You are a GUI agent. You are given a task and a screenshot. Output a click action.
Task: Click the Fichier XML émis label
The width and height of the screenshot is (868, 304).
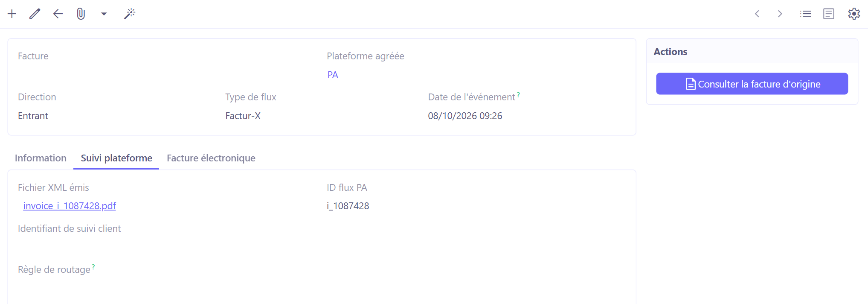click(53, 187)
